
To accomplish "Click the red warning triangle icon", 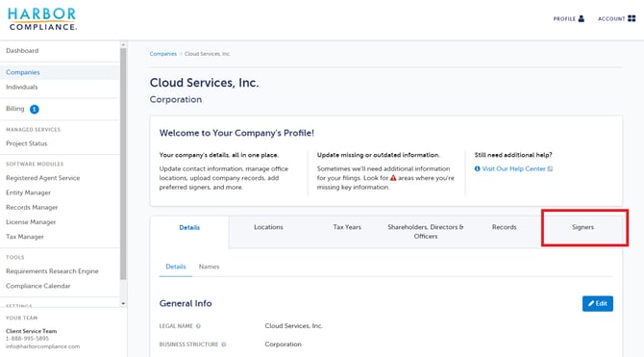I will (393, 178).
